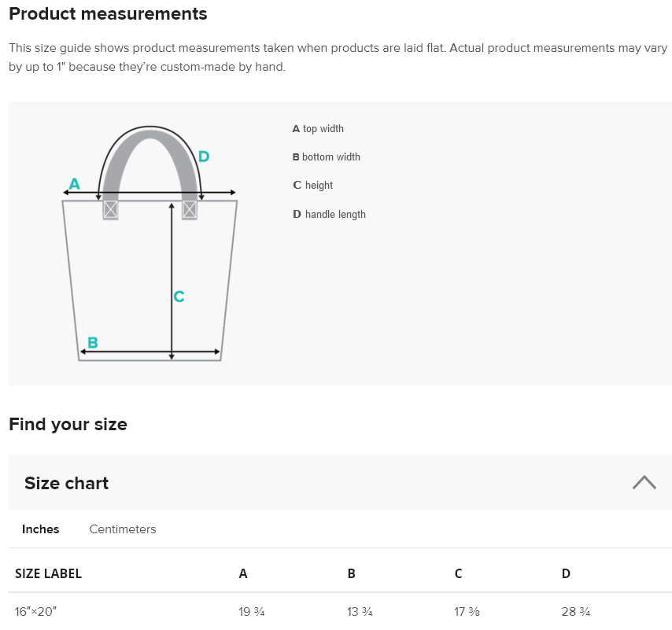Click the "B bottom width" legend entry
The width and height of the screenshot is (672, 630).
coord(326,157)
